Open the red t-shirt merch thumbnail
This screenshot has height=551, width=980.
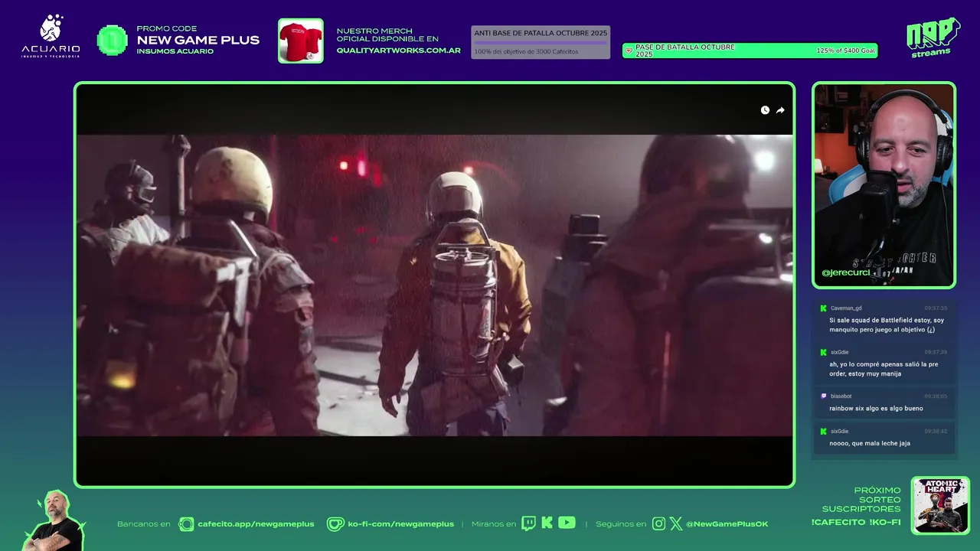tap(300, 41)
